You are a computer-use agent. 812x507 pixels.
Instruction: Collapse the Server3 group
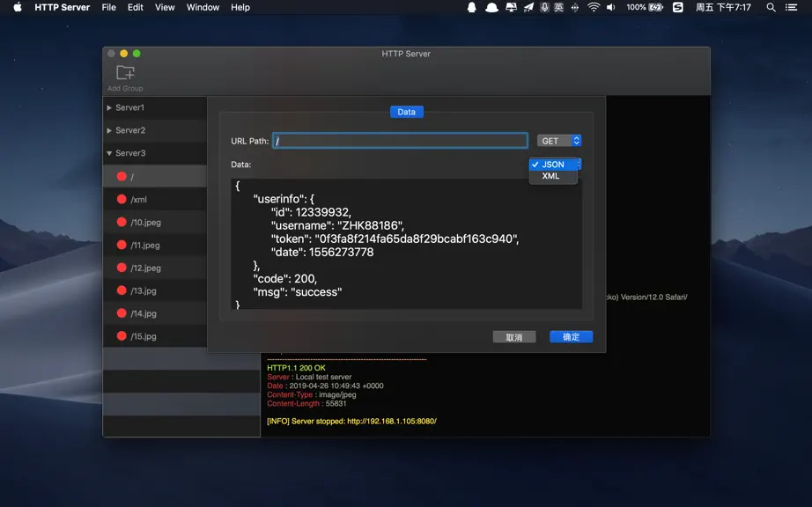coord(109,153)
